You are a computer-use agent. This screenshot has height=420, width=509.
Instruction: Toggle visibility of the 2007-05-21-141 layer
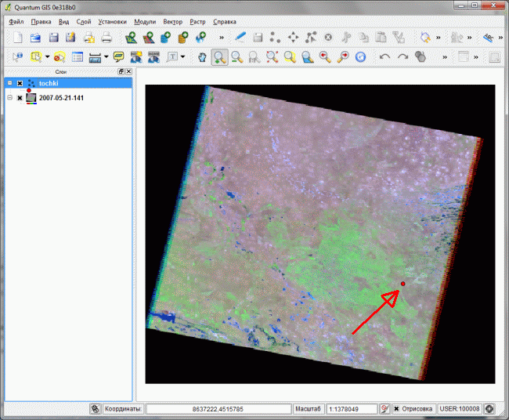(x=20, y=98)
